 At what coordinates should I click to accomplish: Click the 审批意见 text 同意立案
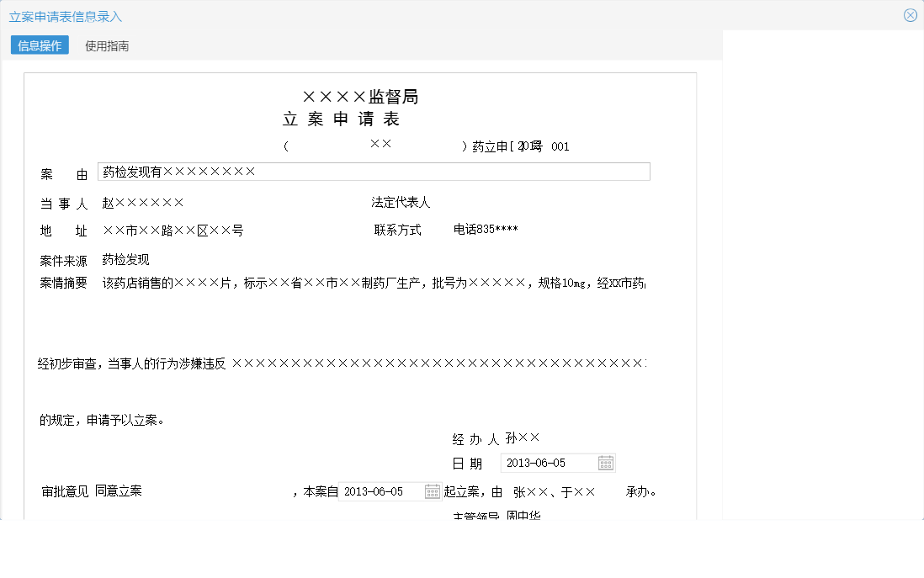(116, 491)
